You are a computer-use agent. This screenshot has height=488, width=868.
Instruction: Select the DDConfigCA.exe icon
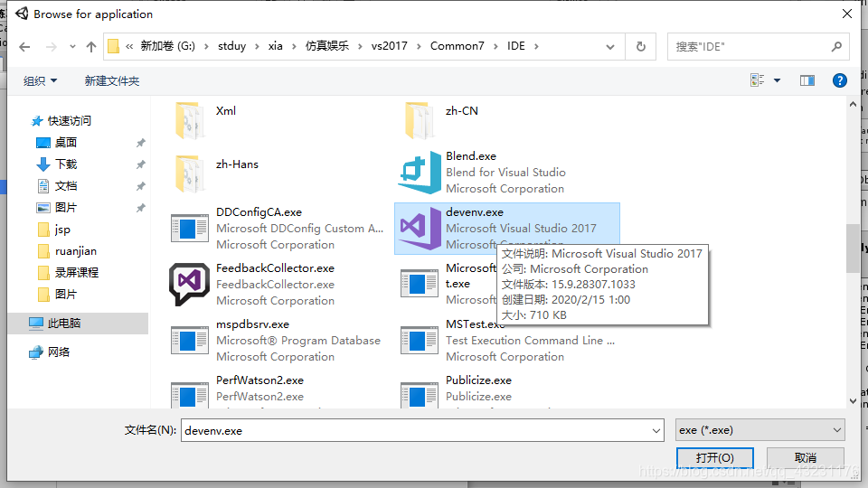(189, 228)
